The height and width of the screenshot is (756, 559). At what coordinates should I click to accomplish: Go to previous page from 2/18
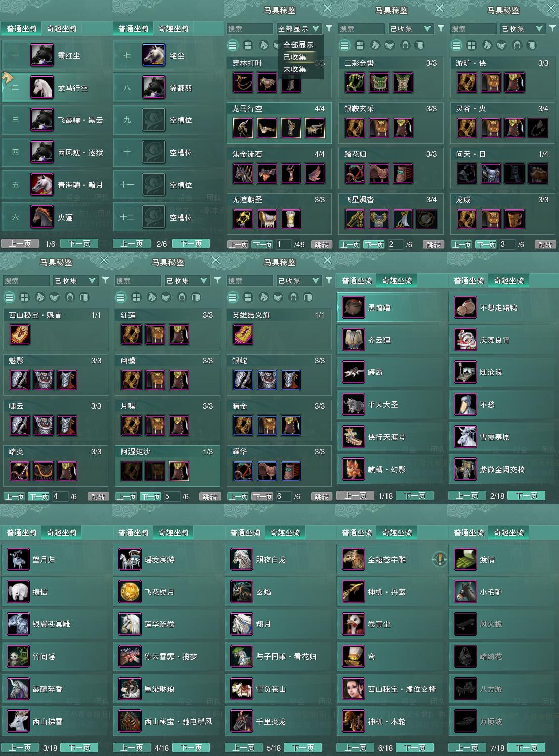pos(467,496)
